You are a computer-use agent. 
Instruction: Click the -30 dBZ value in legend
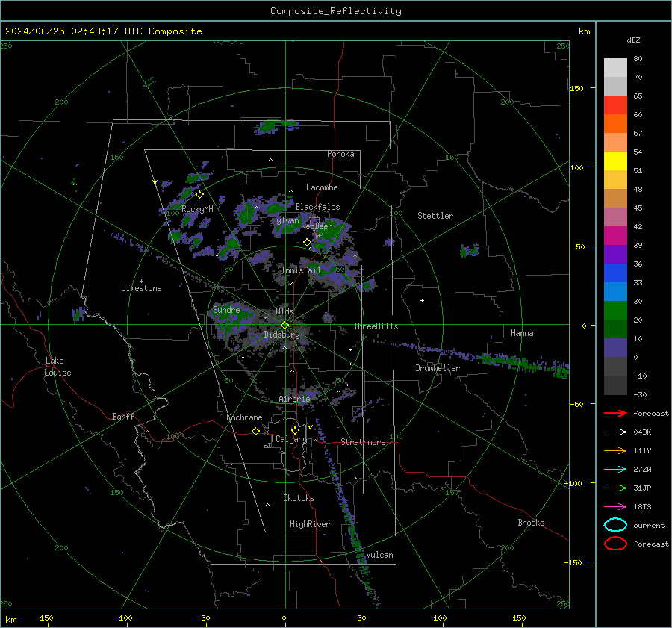click(x=640, y=394)
